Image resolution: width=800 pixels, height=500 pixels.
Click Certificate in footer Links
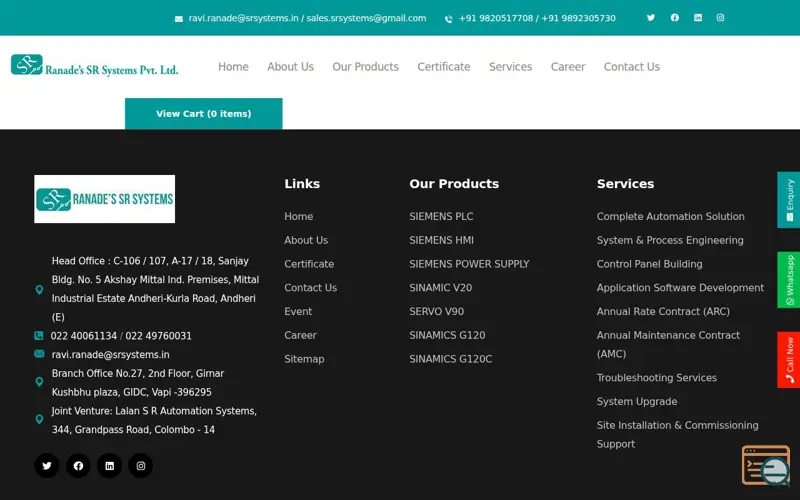tap(309, 264)
